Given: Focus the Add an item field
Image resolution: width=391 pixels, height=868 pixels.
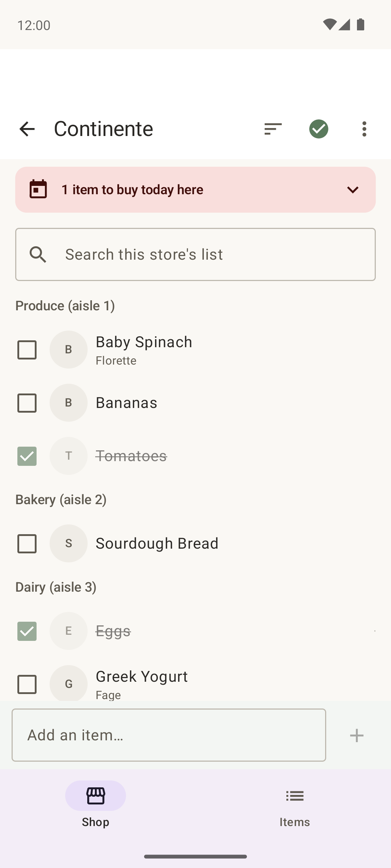Looking at the screenshot, I should click(x=169, y=735).
